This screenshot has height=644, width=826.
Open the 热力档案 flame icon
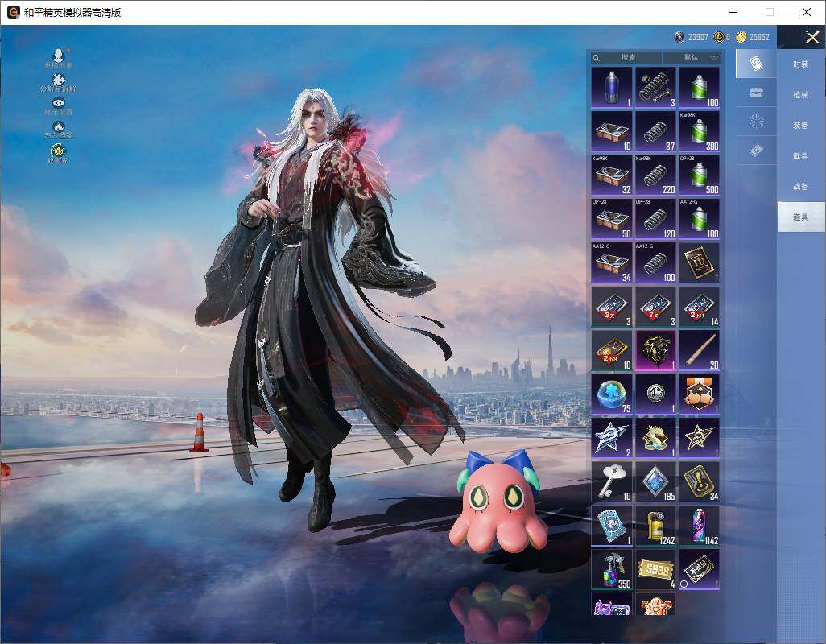tap(58, 130)
